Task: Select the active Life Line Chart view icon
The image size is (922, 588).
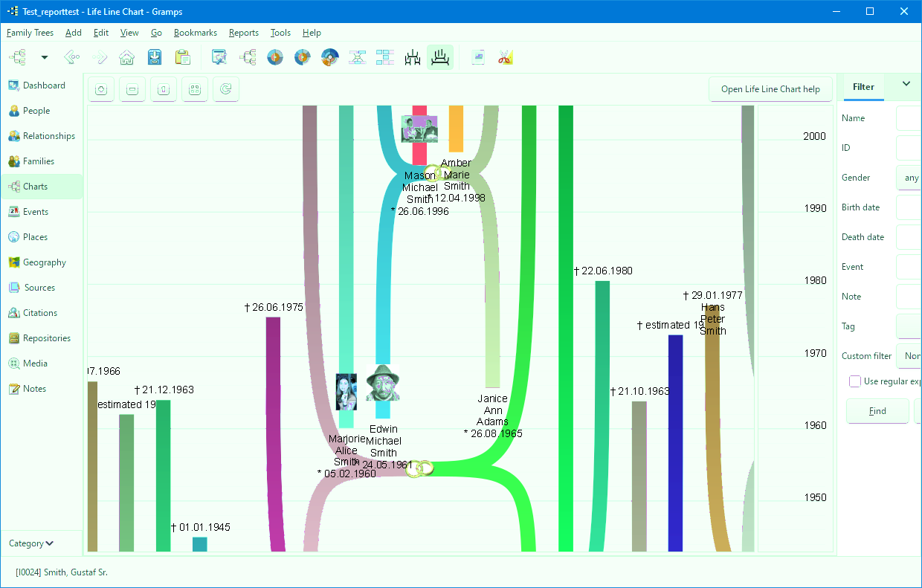Action: tap(440, 57)
